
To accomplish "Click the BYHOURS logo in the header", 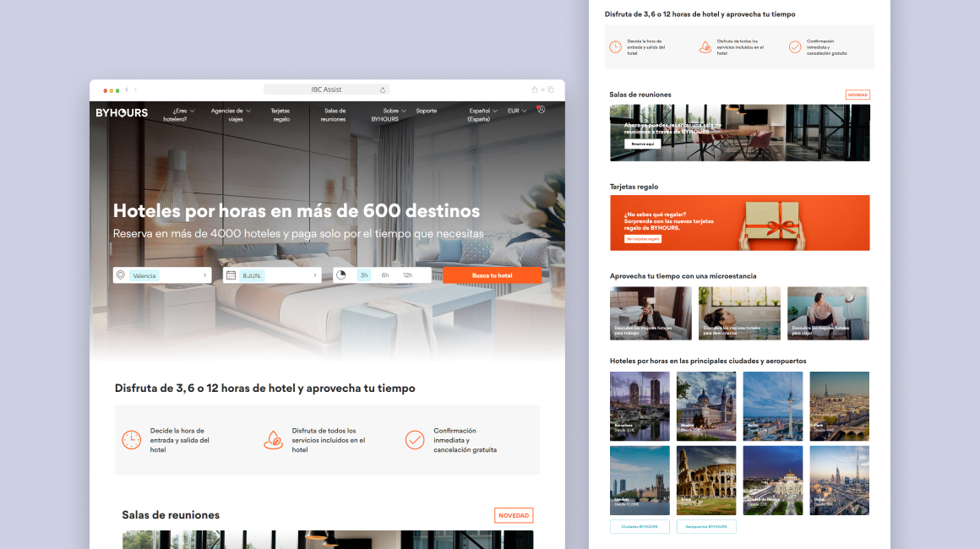I will pyautogui.click(x=122, y=112).
